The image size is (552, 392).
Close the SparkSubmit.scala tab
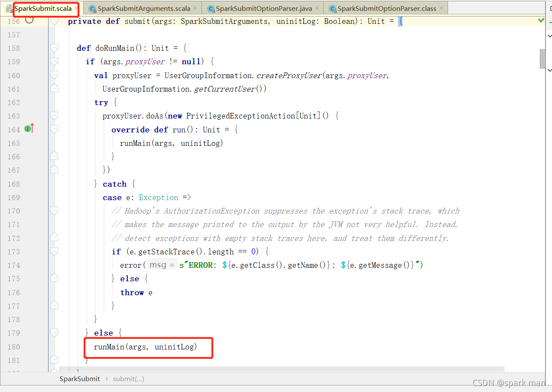pyautogui.click(x=76, y=9)
